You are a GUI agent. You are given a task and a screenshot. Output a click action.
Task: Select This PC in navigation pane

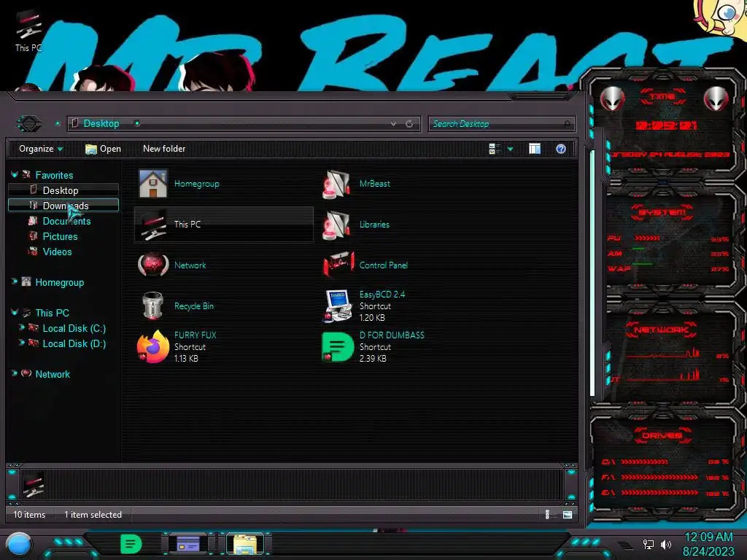click(x=52, y=313)
